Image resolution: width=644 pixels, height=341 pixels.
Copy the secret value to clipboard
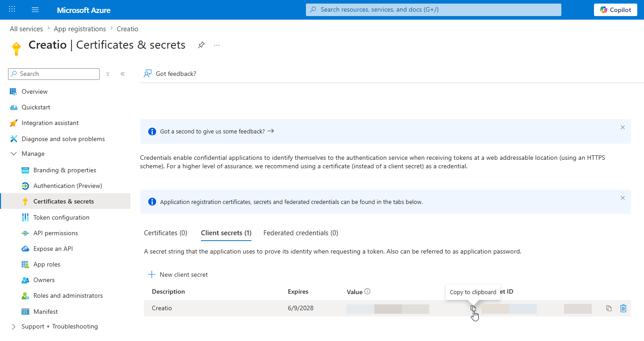(473, 308)
